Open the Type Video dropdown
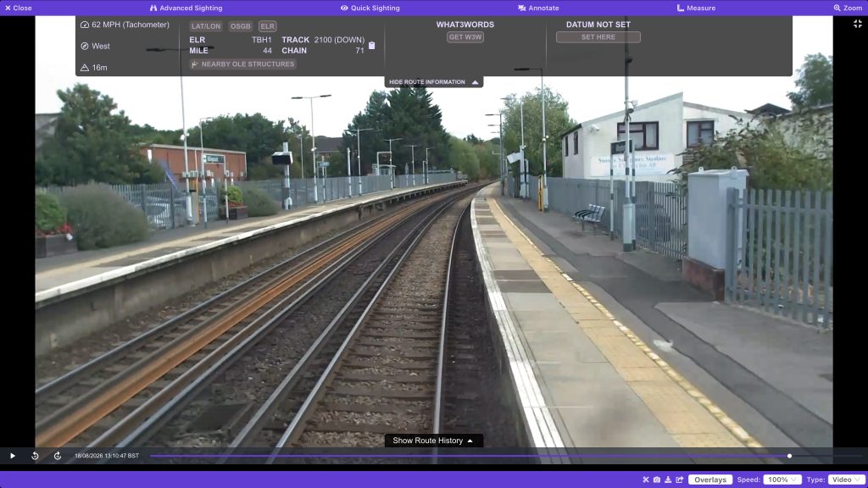The height and width of the screenshot is (488, 868). [847, 480]
